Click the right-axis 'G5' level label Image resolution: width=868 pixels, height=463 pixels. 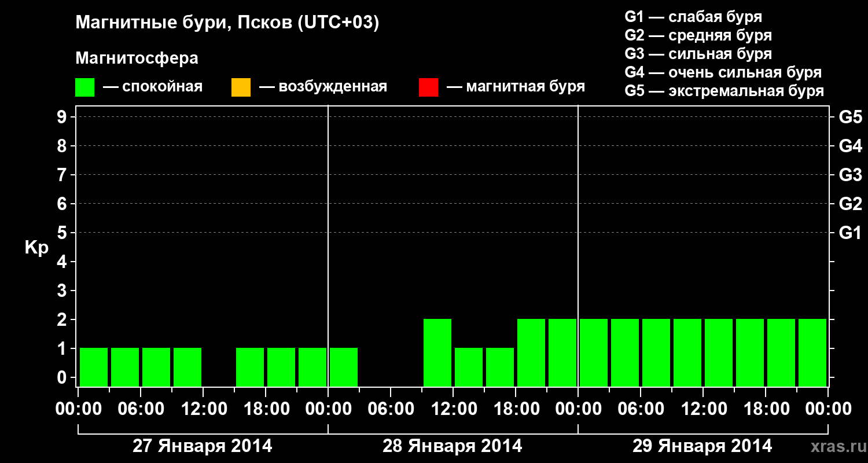(x=850, y=117)
